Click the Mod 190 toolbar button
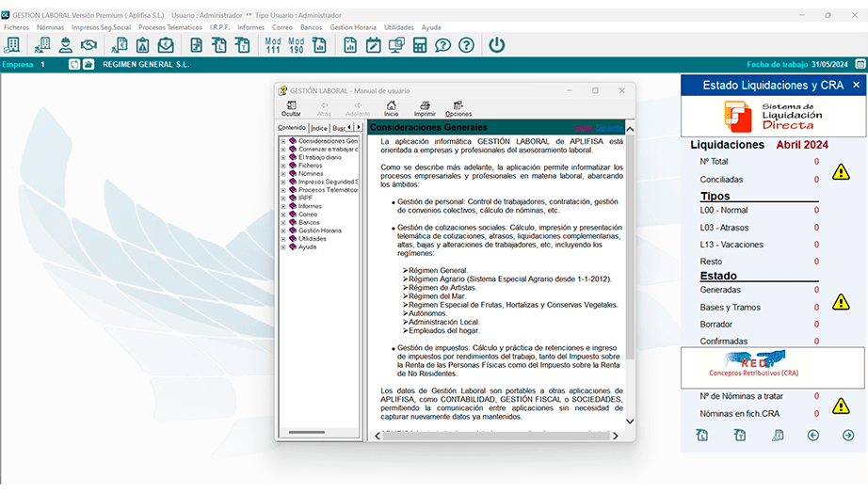The height and width of the screenshot is (493, 868). click(x=297, y=45)
